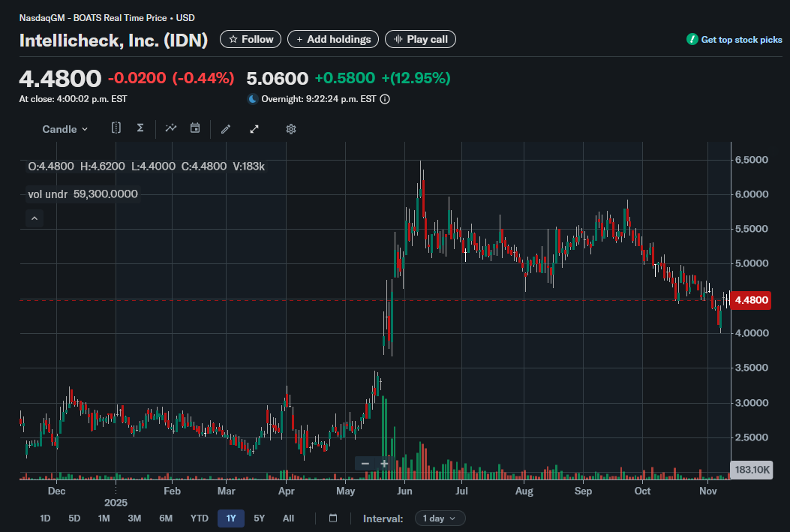Click the At close 4:00:02 p.m. EST text
The height and width of the screenshot is (532, 790).
[73, 99]
